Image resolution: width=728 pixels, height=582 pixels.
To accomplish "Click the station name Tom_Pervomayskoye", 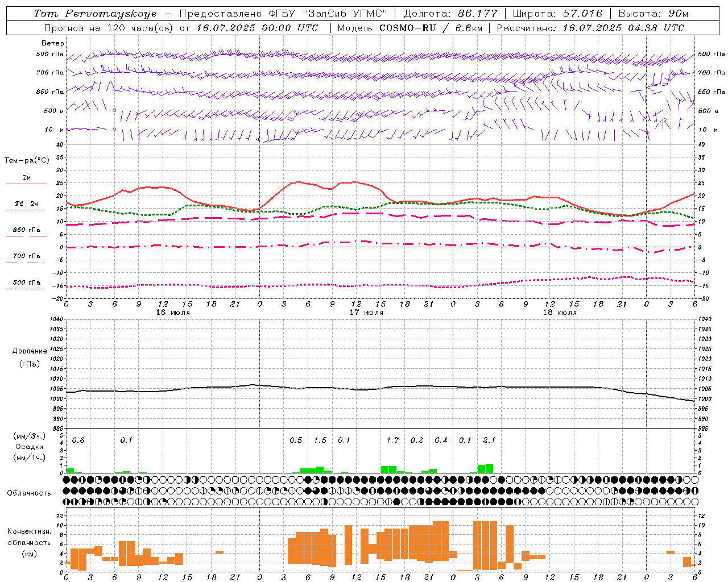I will coord(95,14).
